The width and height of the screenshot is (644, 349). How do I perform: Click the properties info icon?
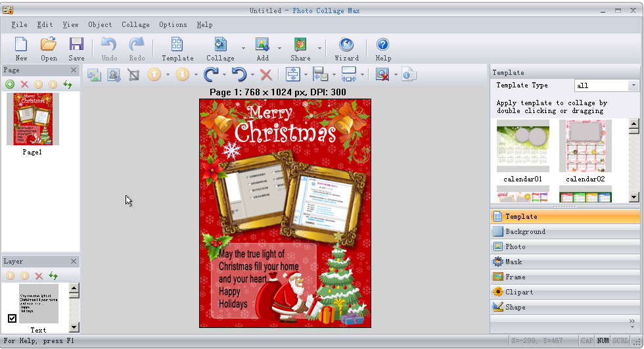[x=409, y=75]
